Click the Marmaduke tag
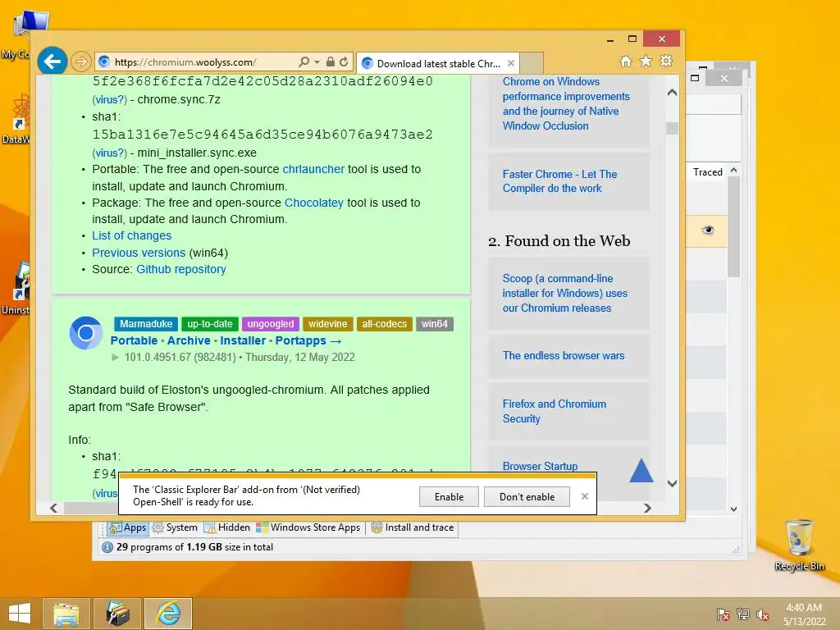Viewport: 840px width, 630px height. (x=146, y=324)
